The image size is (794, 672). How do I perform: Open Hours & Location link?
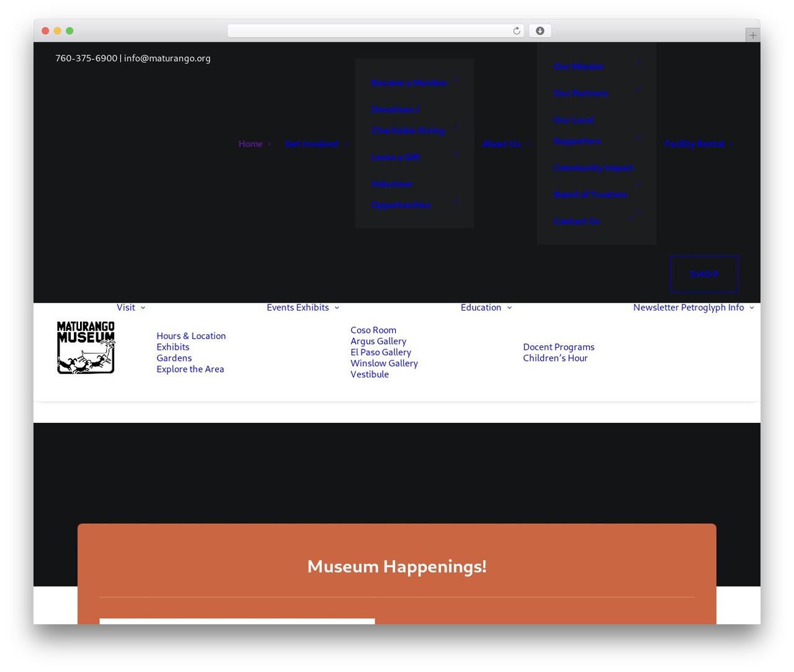(x=191, y=336)
